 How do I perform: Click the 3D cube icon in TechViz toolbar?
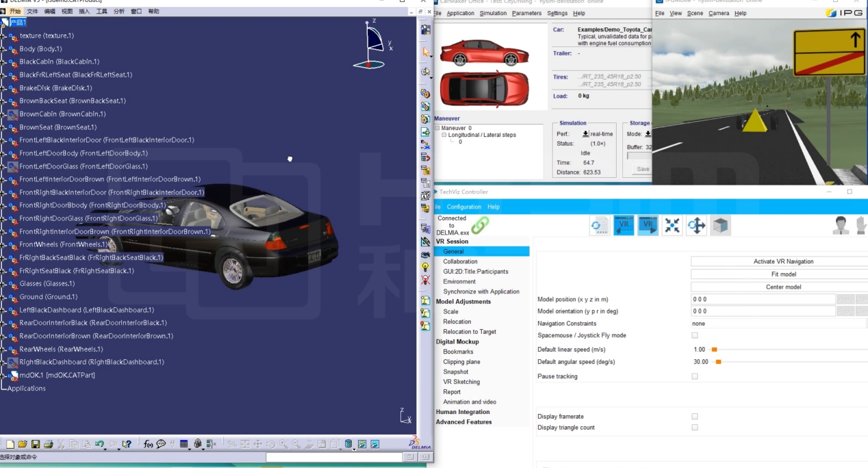click(719, 226)
